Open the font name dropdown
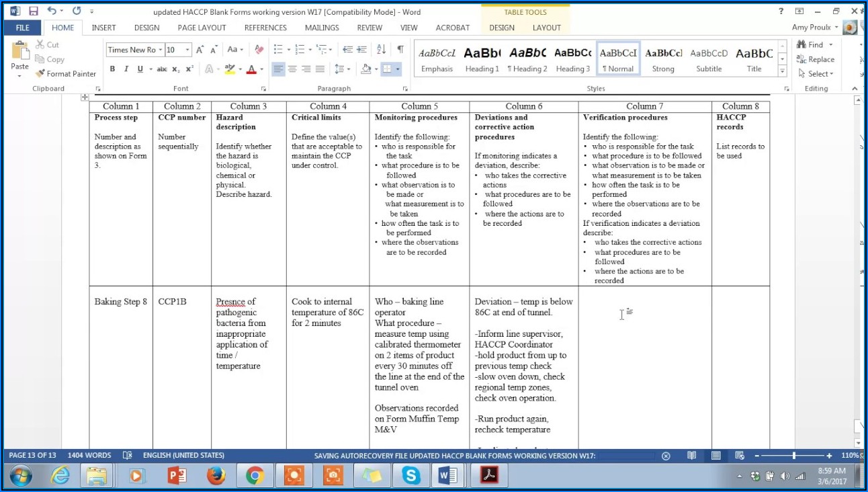Image resolution: width=868 pixels, height=492 pixels. tap(161, 50)
